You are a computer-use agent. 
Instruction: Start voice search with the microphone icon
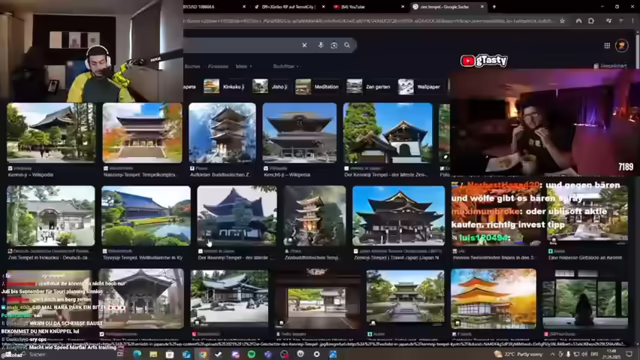(x=320, y=45)
